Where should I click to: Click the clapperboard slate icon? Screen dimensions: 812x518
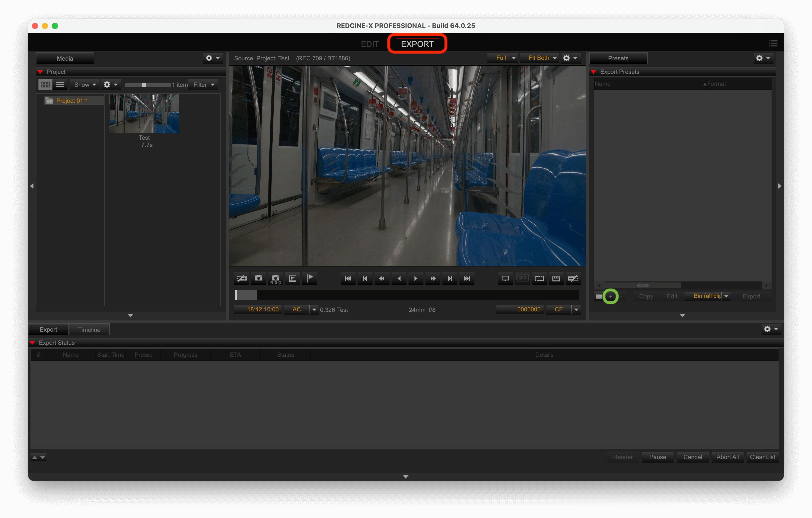coord(556,278)
